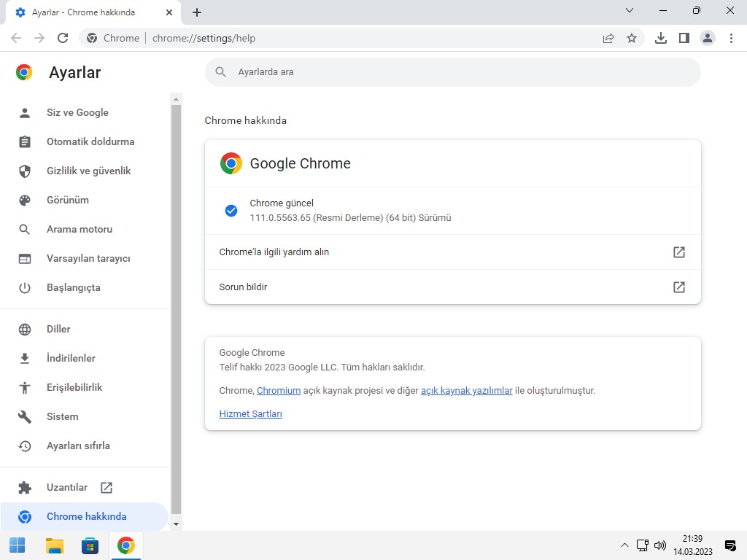Viewport: 747px width, 560px height.
Task: Open the Hizmet Şartları link
Action: tap(251, 414)
